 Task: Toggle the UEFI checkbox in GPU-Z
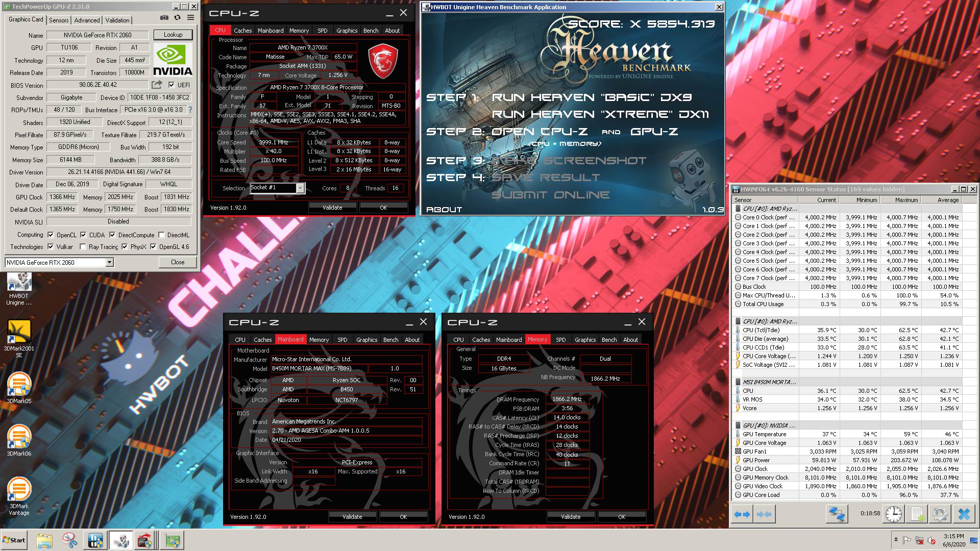[x=171, y=85]
